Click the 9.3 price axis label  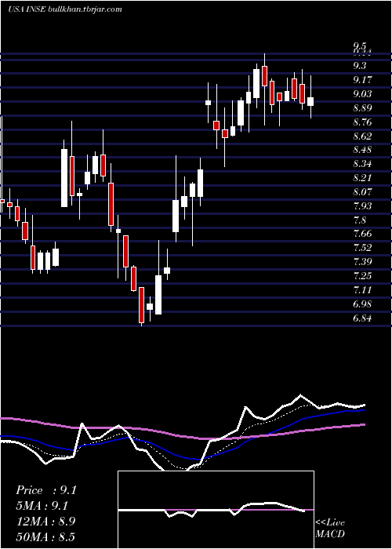(x=360, y=66)
